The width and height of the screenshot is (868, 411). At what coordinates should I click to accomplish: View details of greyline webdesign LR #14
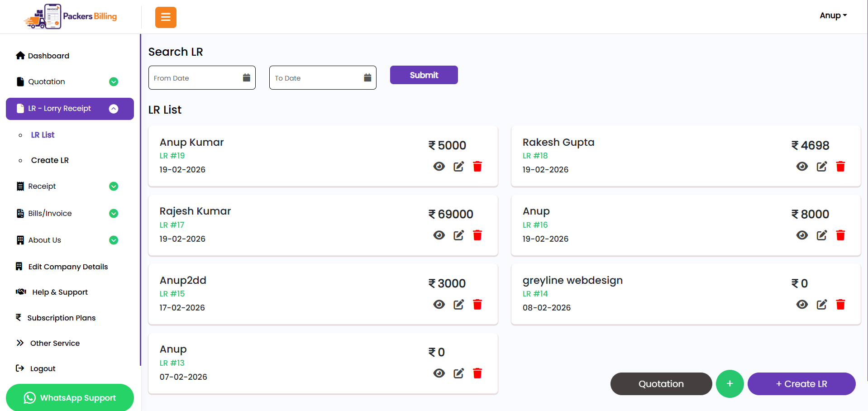pos(802,305)
